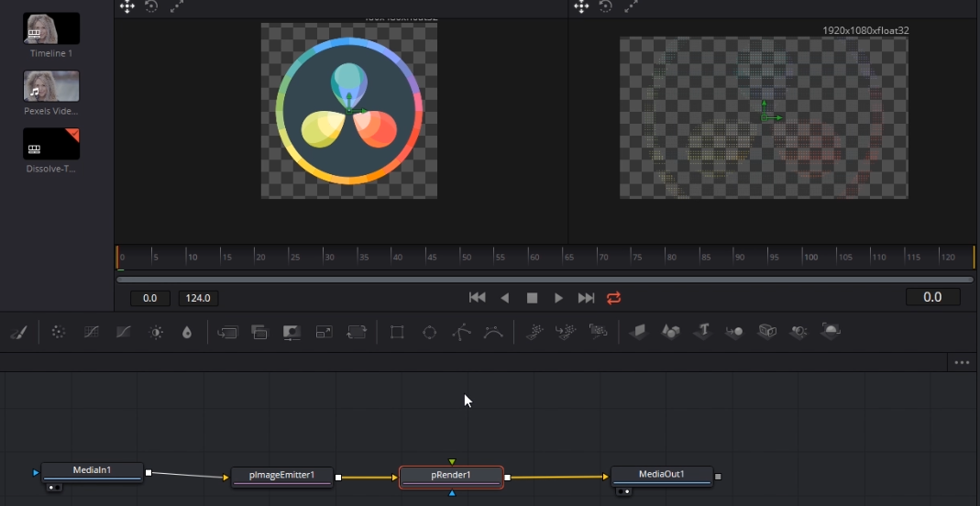The image size is (980, 506).
Task: Add a Text 3D node
Action: tap(703, 332)
